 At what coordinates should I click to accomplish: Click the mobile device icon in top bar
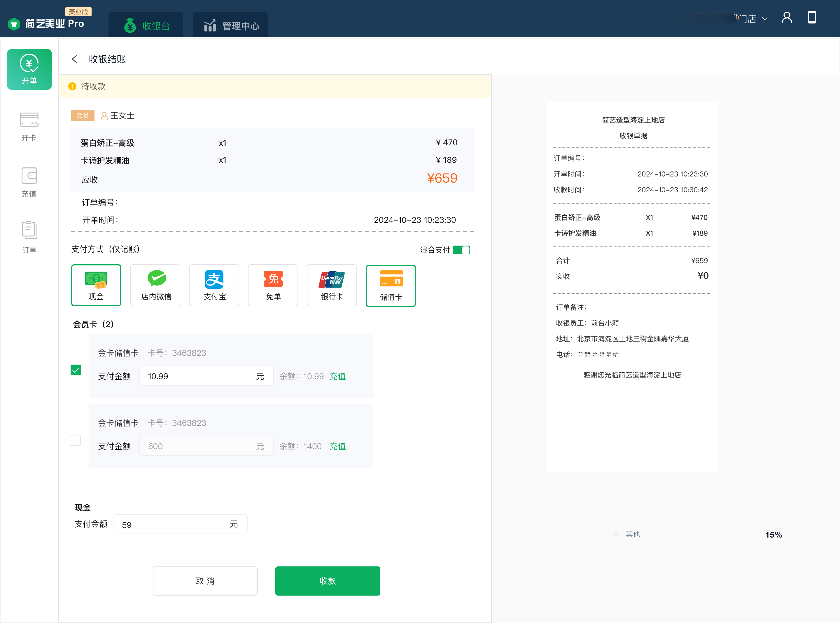[812, 17]
